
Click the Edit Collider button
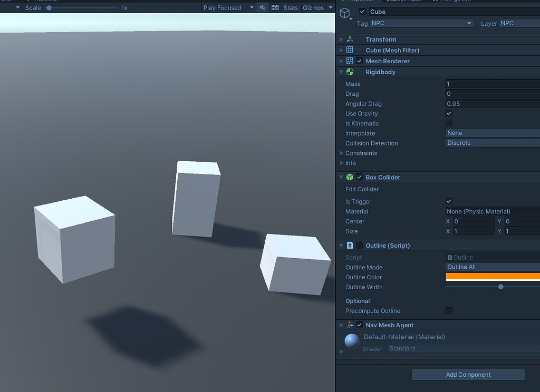point(361,189)
